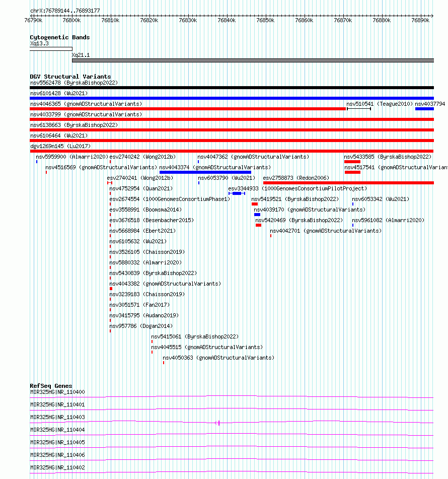Open MIR325HG|NR_110401 gene label

pos(57,404)
